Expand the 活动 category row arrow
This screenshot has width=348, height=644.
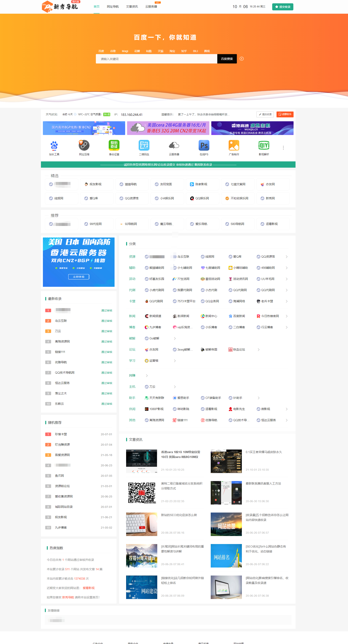tap(287, 279)
